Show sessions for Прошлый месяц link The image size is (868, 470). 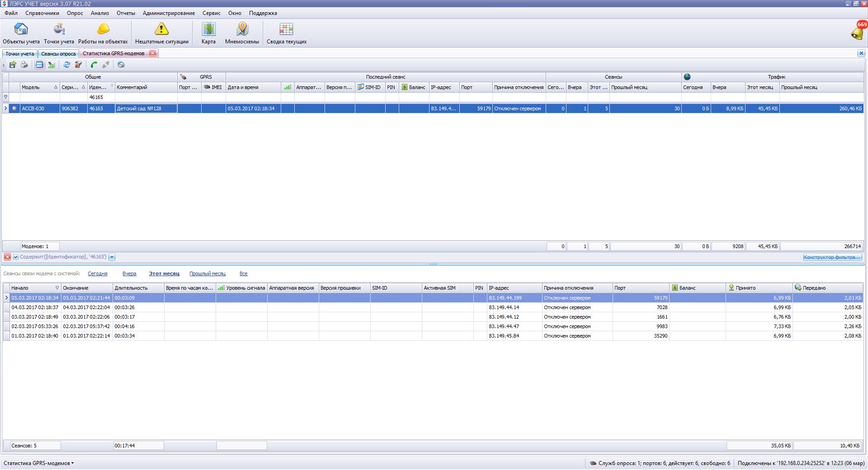pyautogui.click(x=208, y=273)
